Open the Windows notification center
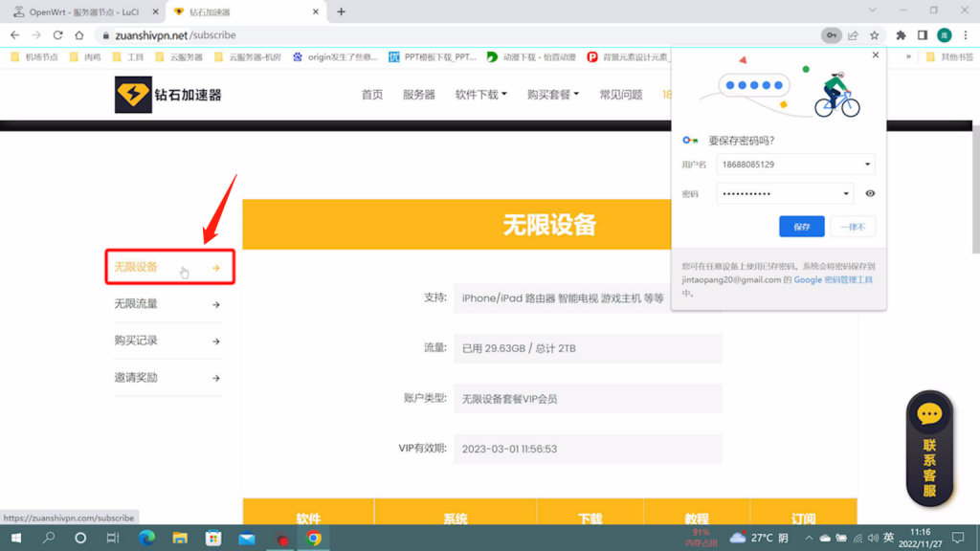The width and height of the screenshot is (980, 551). tap(958, 538)
